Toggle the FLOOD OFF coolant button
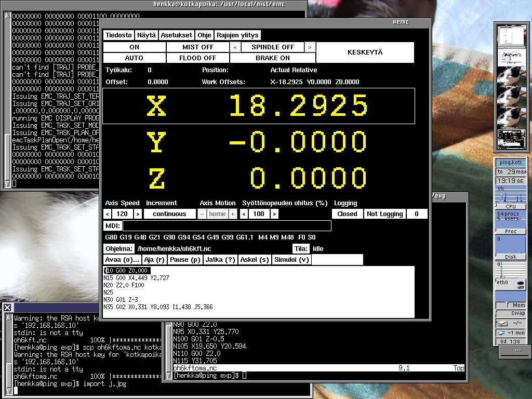Screen dimensions: 532x399 point(198,58)
